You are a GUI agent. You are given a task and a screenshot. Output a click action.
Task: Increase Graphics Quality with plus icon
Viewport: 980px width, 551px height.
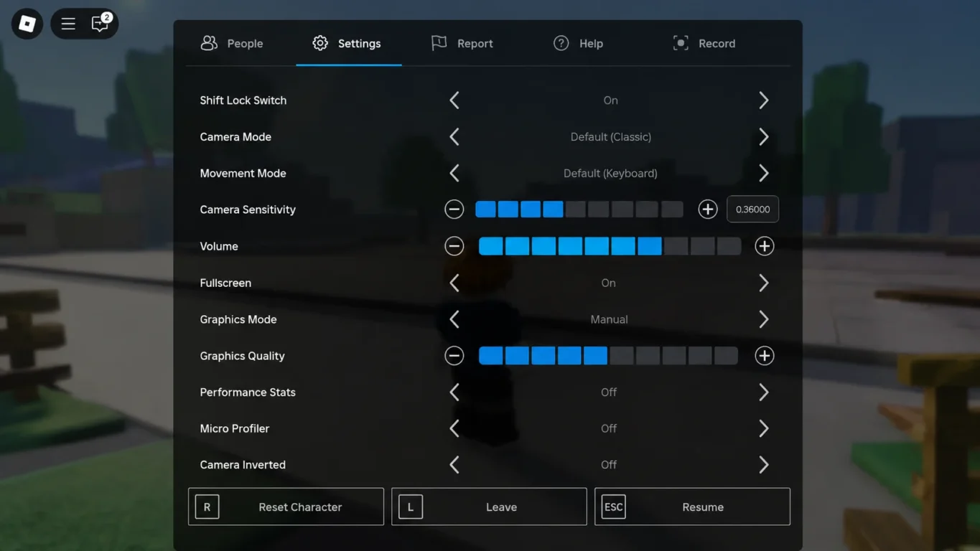click(765, 356)
